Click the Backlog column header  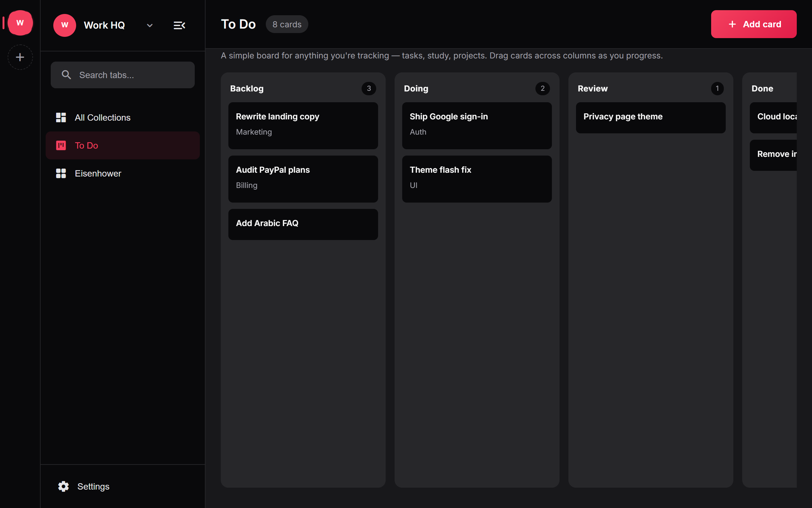click(247, 89)
